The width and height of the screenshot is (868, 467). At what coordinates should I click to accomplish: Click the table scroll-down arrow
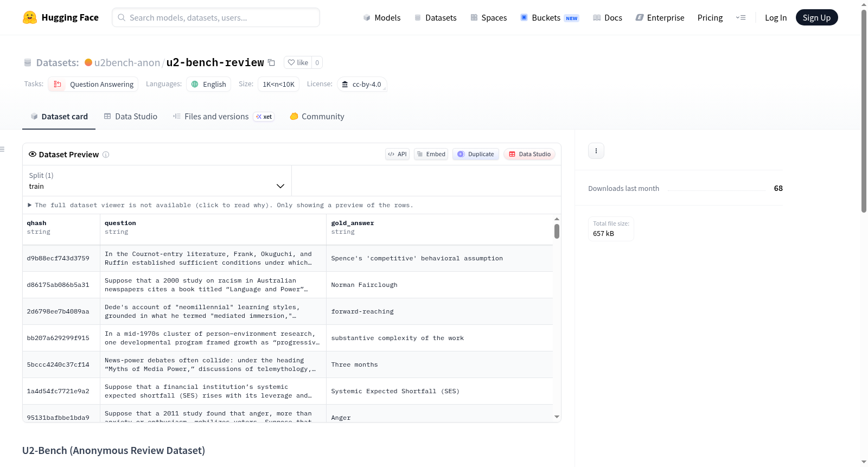(x=557, y=417)
